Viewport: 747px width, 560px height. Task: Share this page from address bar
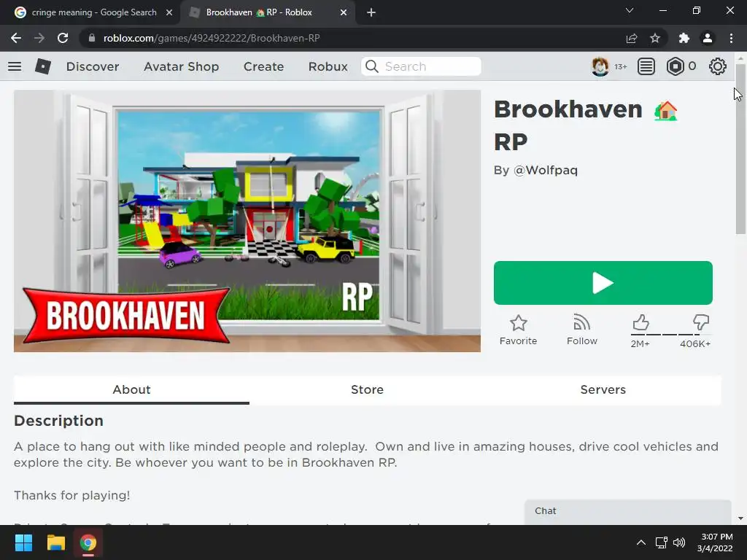coord(632,38)
